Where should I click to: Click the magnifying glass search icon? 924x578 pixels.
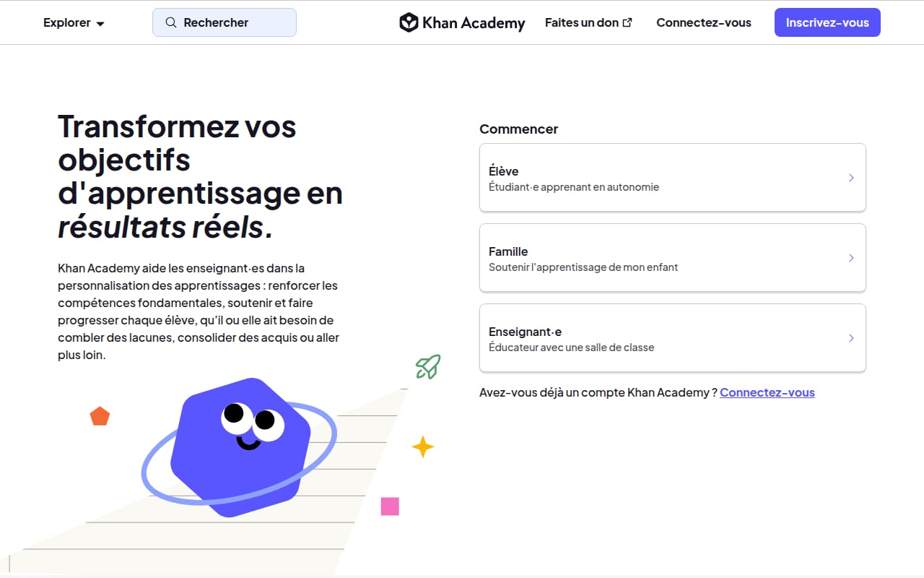(x=171, y=22)
